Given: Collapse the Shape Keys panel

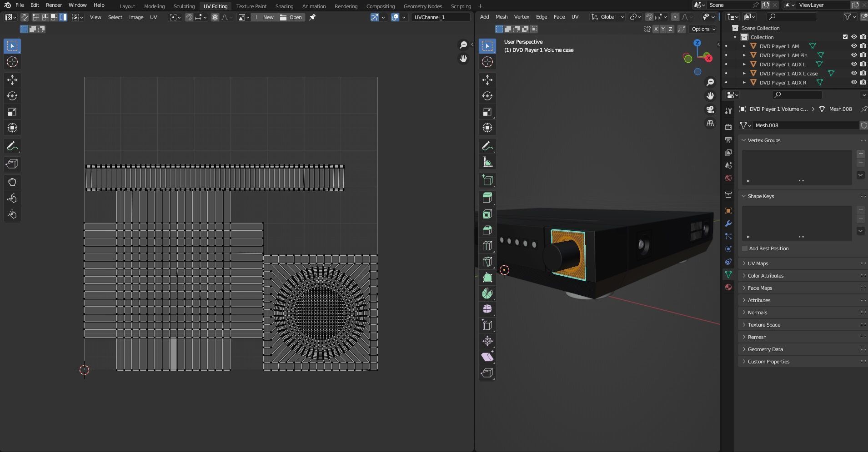Looking at the screenshot, I should pyautogui.click(x=803, y=196).
